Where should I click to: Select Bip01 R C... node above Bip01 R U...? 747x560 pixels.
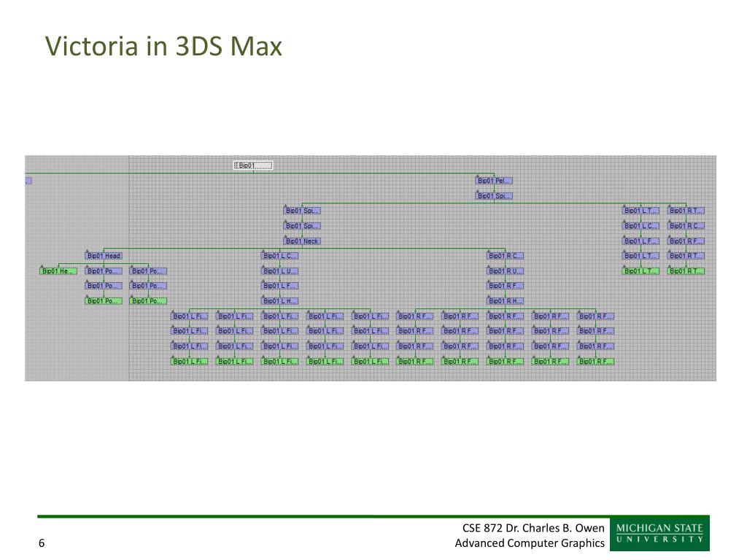506,256
